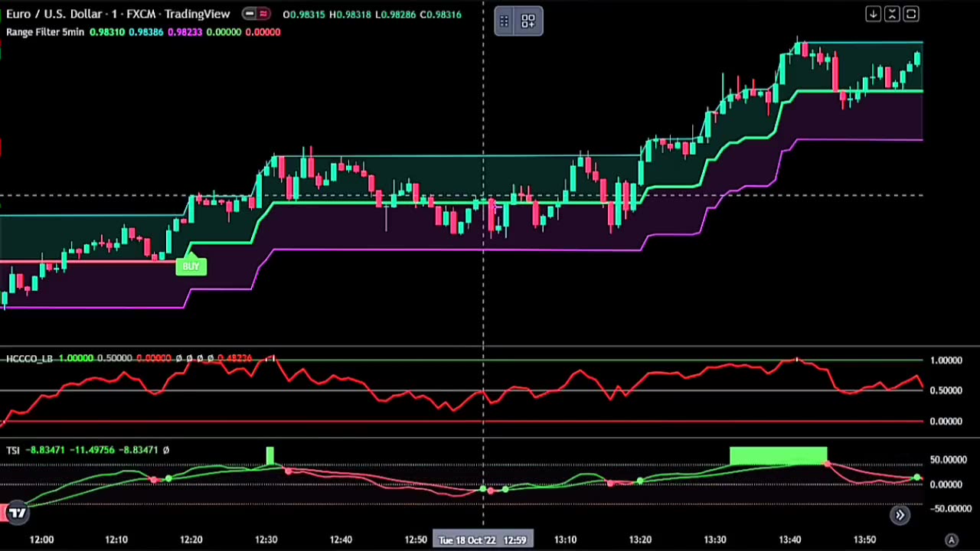Click the '12:40' time axis label
The height and width of the screenshot is (551, 980).
pos(341,540)
